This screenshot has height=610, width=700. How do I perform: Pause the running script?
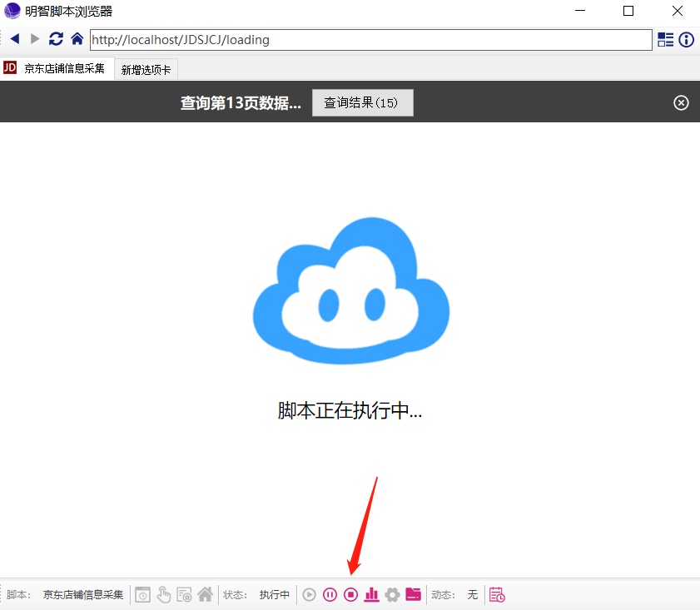[330, 594]
